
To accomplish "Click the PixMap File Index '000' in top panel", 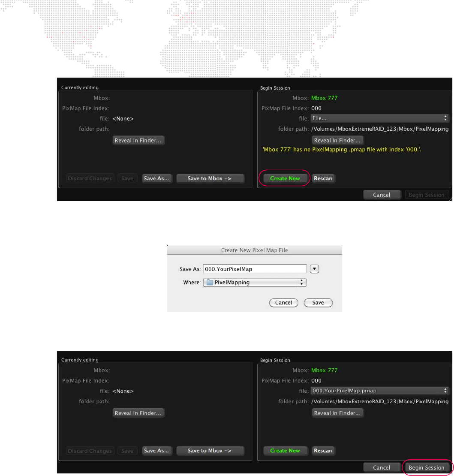I will tap(316, 108).
